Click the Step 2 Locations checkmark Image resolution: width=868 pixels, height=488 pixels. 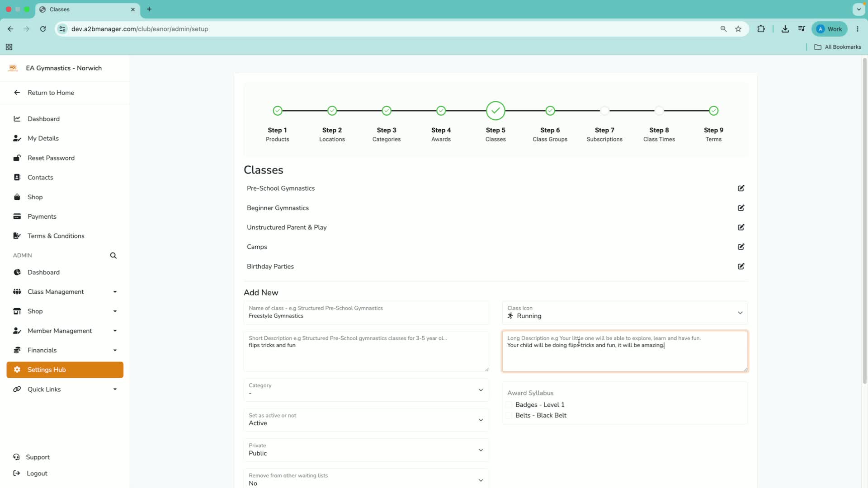coord(332,111)
